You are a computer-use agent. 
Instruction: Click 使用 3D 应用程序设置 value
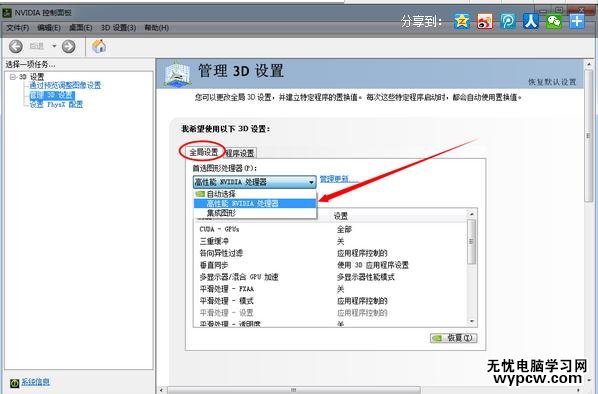point(373,265)
